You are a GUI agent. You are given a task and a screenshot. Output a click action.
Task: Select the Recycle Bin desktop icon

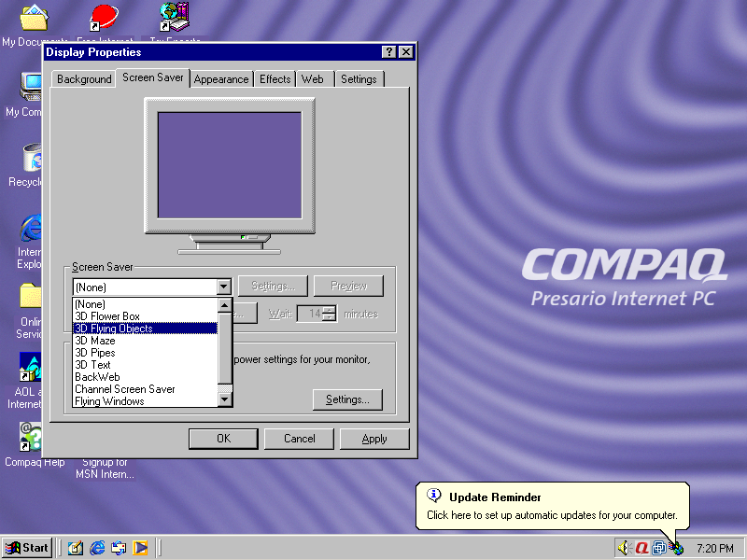[33, 157]
